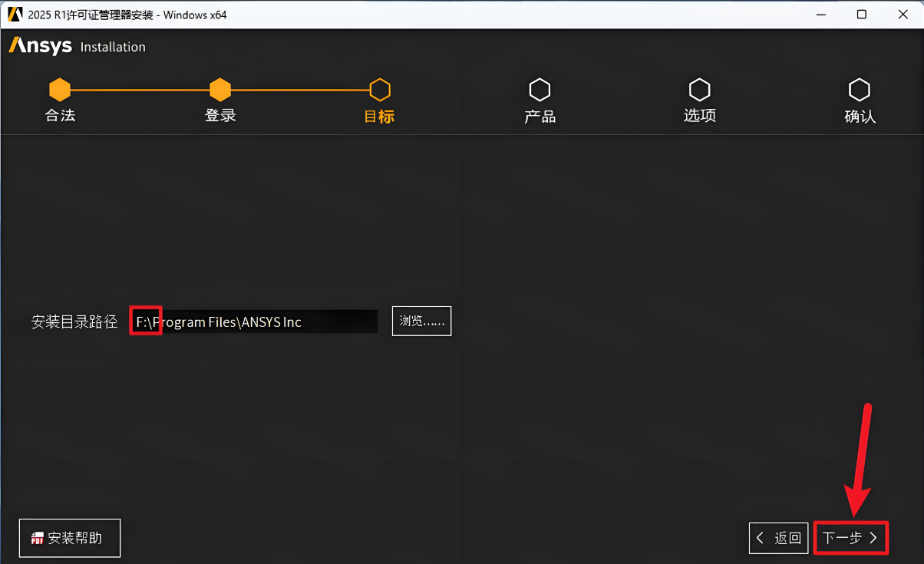
Task: Click the window title '2025 R1许可证管理器安装'
Action: tap(91, 15)
